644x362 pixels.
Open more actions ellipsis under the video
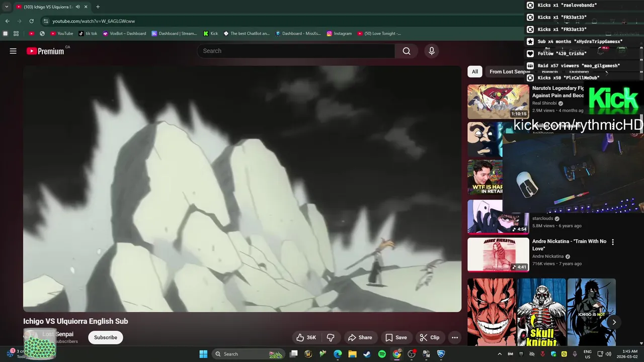pos(455,337)
